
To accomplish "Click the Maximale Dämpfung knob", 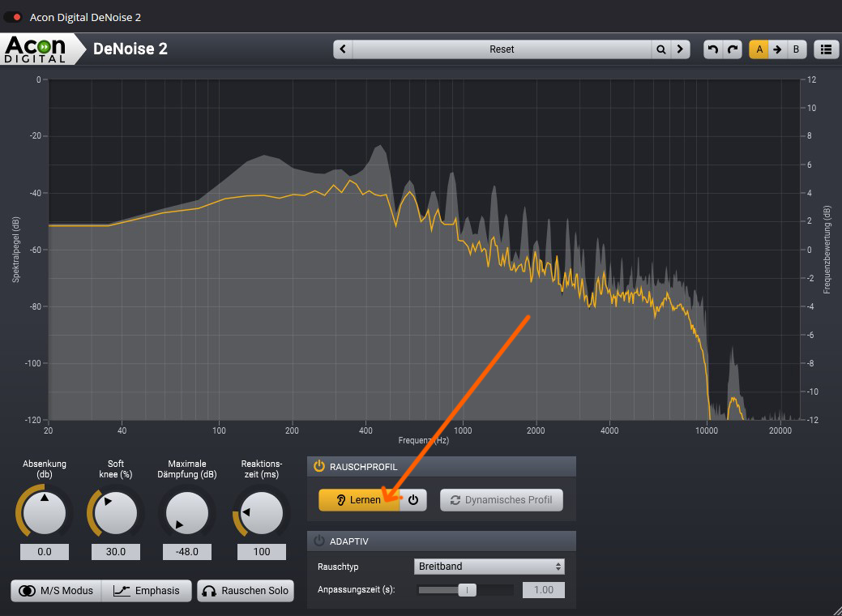I will 187,513.
